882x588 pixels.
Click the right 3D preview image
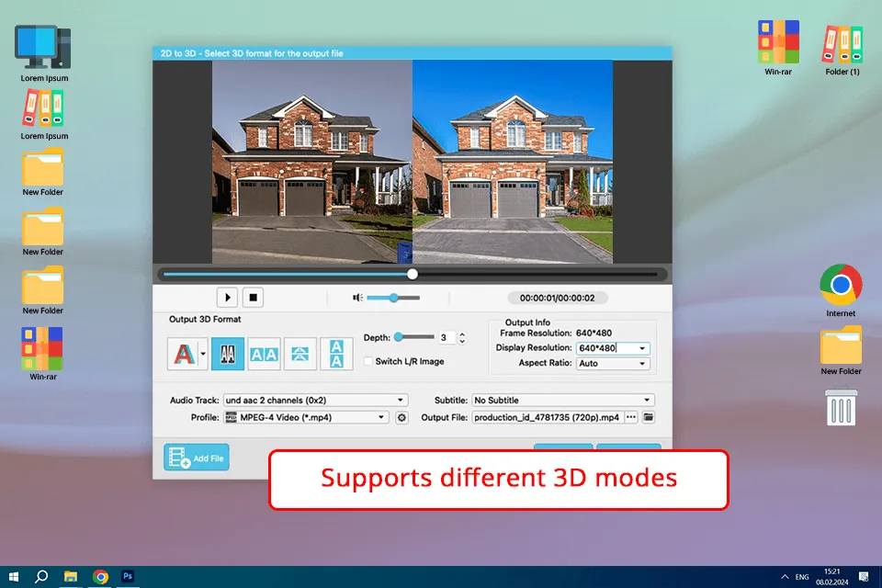pyautogui.click(x=513, y=162)
